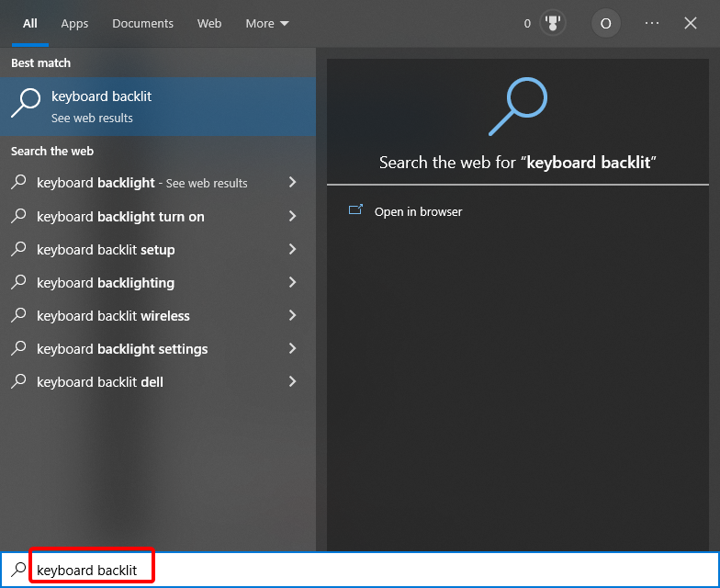Select the Web tab
Screen dimensions: 720x588
tap(209, 23)
